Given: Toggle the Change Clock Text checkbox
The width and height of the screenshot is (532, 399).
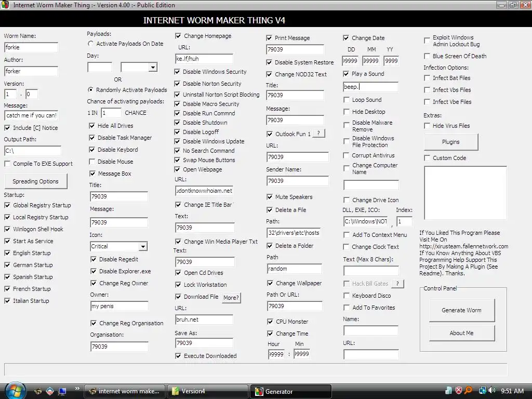Looking at the screenshot, I should [347, 247].
